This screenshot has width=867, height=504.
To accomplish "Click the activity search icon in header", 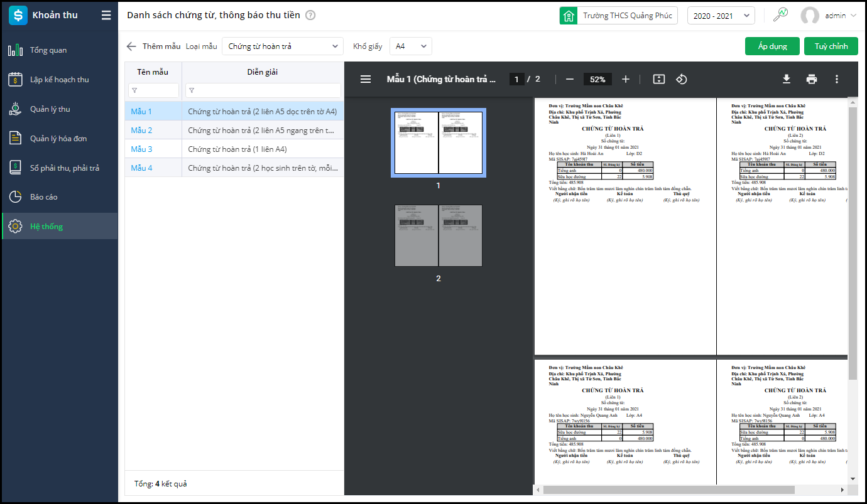I will pyautogui.click(x=780, y=15).
